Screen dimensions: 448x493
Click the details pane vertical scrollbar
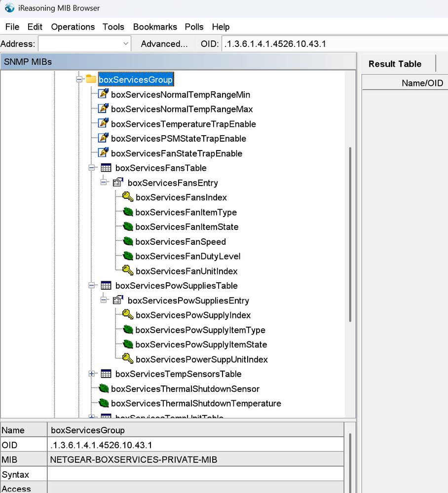[350, 462]
